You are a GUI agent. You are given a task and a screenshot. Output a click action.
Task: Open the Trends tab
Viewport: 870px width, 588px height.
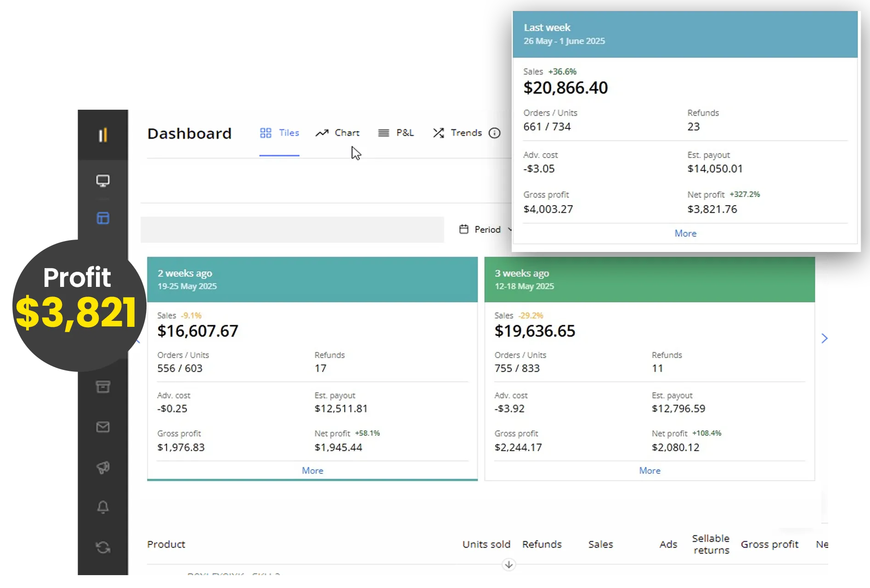[x=458, y=133]
